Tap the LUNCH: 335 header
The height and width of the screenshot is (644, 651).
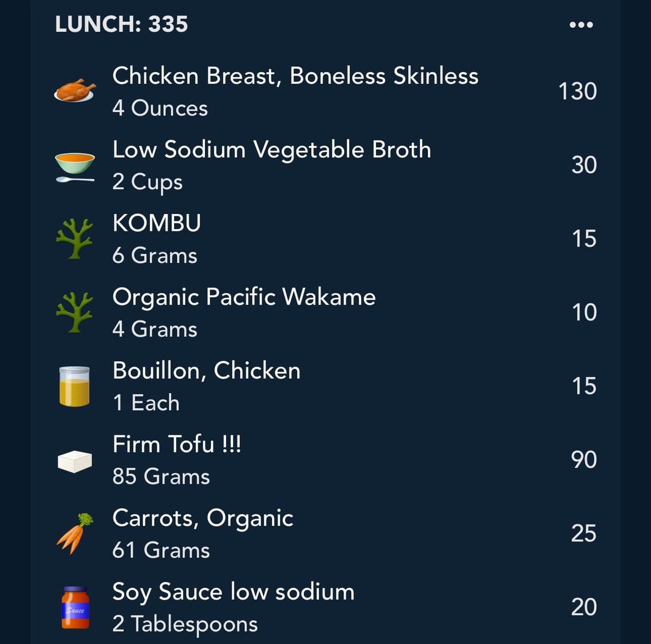click(x=121, y=24)
